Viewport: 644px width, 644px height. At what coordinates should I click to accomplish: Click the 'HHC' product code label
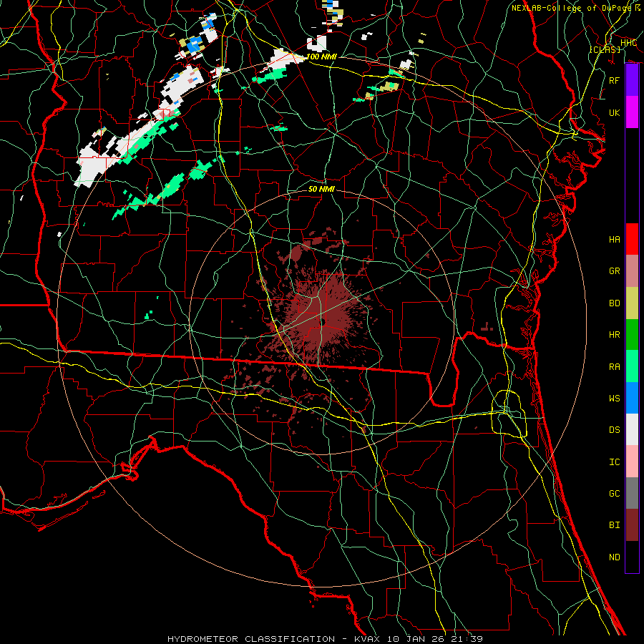point(628,43)
